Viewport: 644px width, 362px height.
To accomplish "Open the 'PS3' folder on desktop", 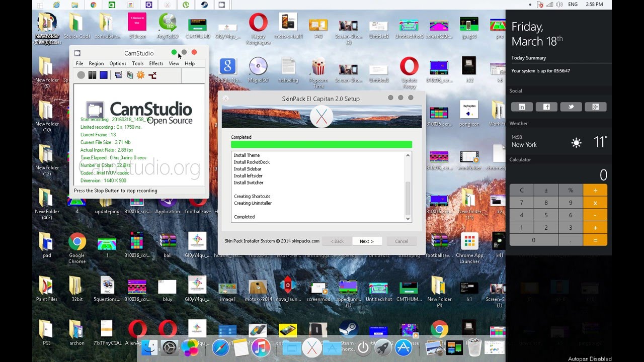I will [x=46, y=333].
